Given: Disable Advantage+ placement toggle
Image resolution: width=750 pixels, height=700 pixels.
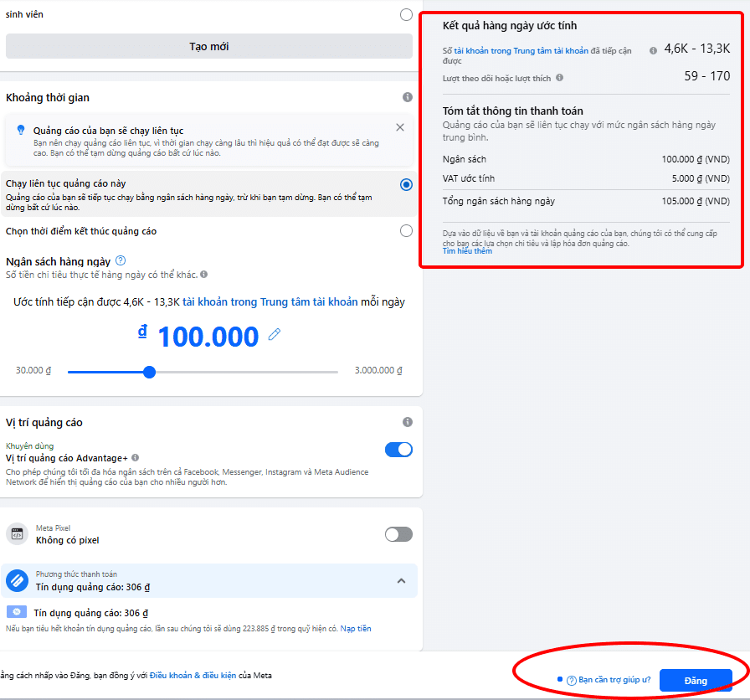Looking at the screenshot, I should pos(398,450).
